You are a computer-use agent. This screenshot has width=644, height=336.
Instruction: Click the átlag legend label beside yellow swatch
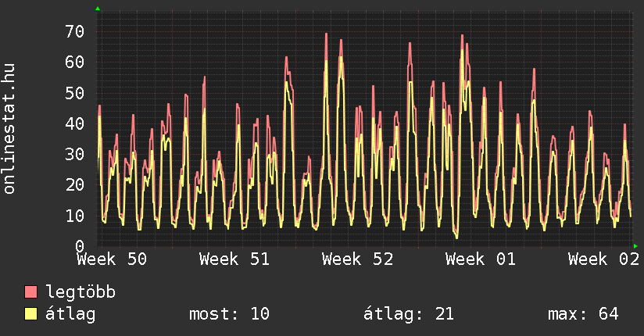70,314
